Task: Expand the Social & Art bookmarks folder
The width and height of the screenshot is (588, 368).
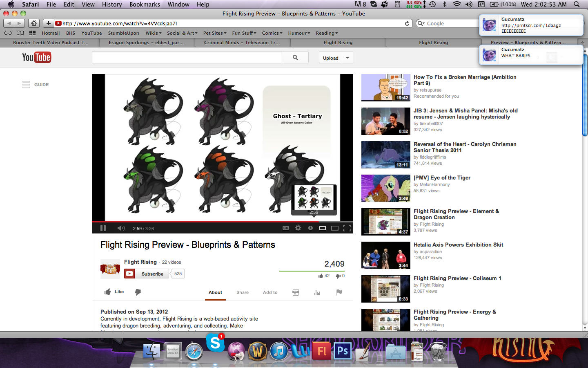Action: coord(182,33)
